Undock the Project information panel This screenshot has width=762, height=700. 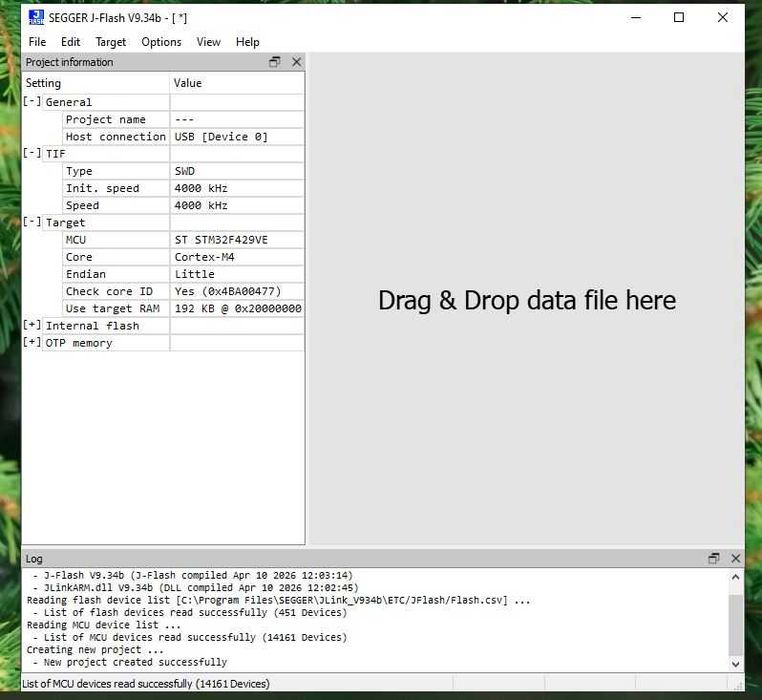275,62
